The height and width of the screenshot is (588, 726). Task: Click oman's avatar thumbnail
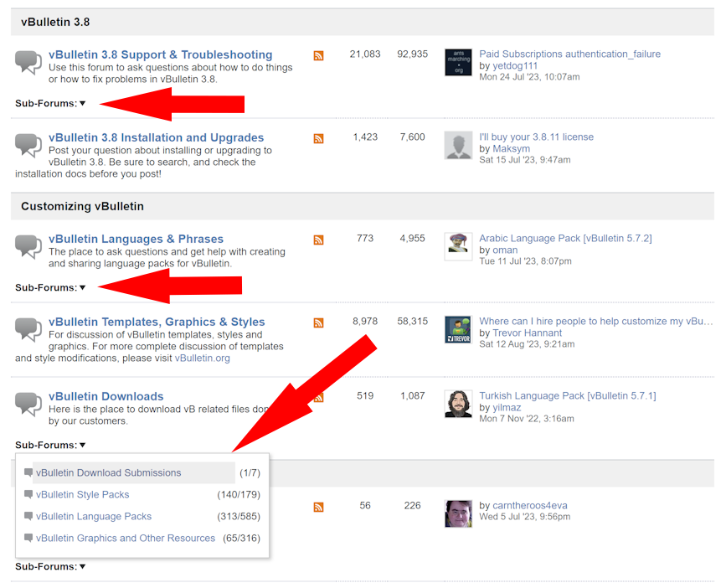[x=458, y=246]
